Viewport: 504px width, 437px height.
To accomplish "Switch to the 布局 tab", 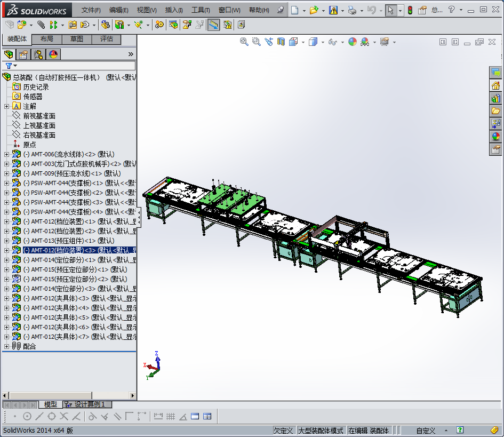I will pyautogui.click(x=47, y=39).
